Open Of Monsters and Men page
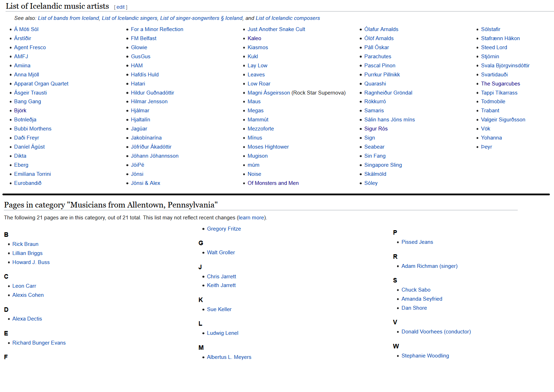Screen dimensions: 554x392 point(273,183)
